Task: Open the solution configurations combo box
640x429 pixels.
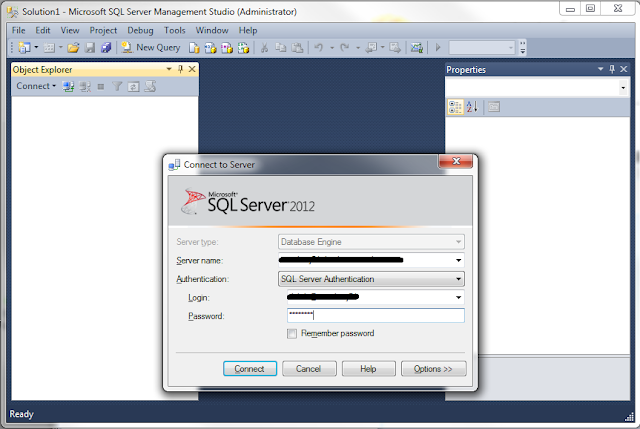Action: click(x=482, y=48)
